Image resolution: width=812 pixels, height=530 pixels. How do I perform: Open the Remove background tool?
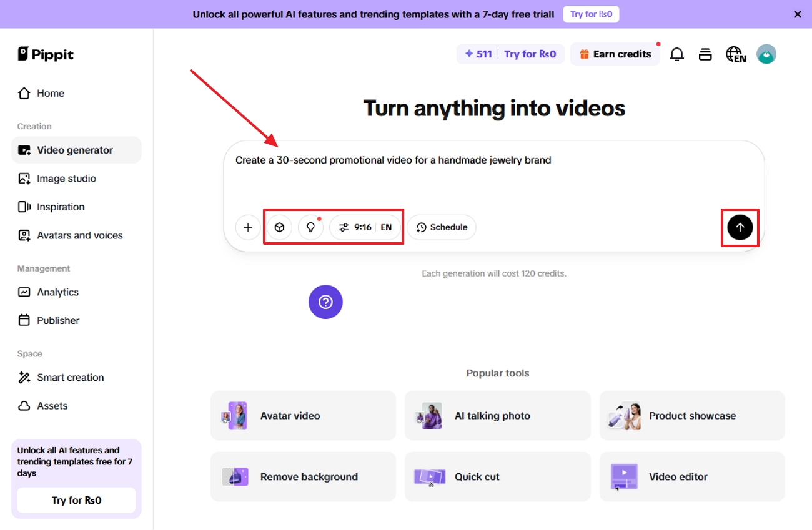303,477
